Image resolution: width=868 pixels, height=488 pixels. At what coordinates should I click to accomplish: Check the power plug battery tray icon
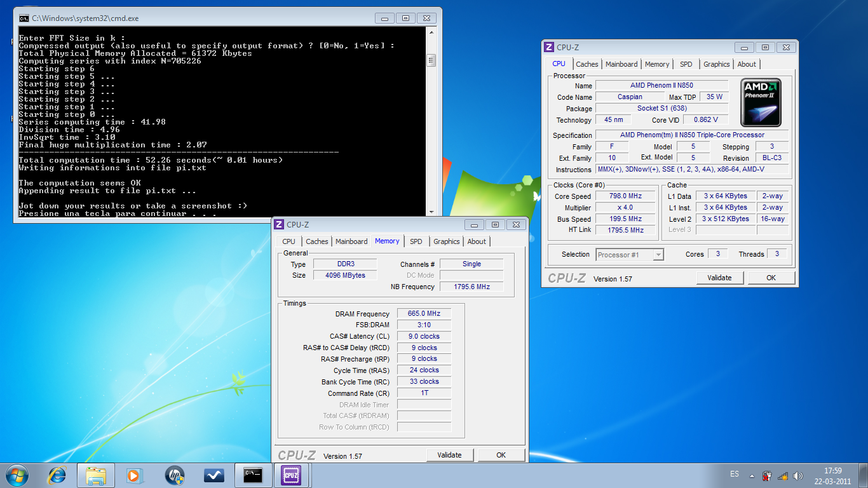click(768, 475)
